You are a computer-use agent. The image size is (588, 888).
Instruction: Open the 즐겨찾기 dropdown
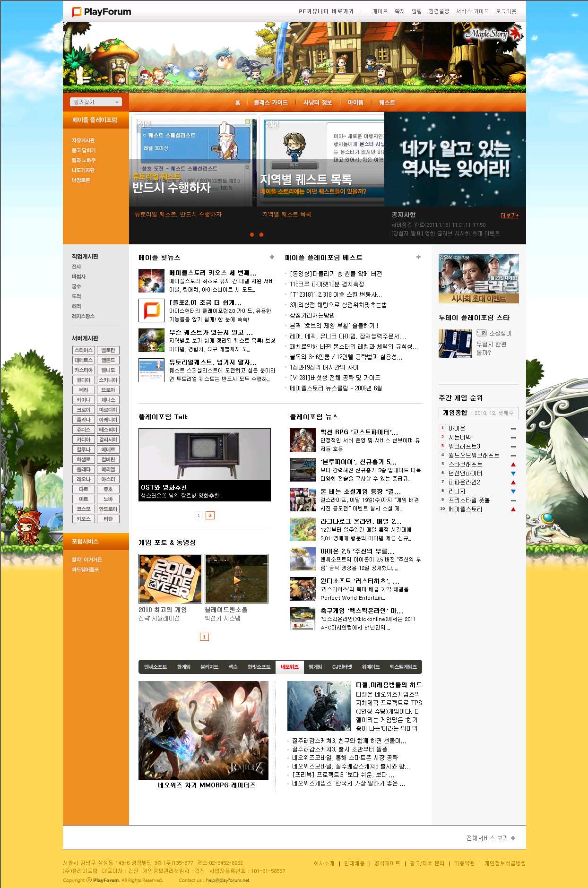tap(96, 102)
